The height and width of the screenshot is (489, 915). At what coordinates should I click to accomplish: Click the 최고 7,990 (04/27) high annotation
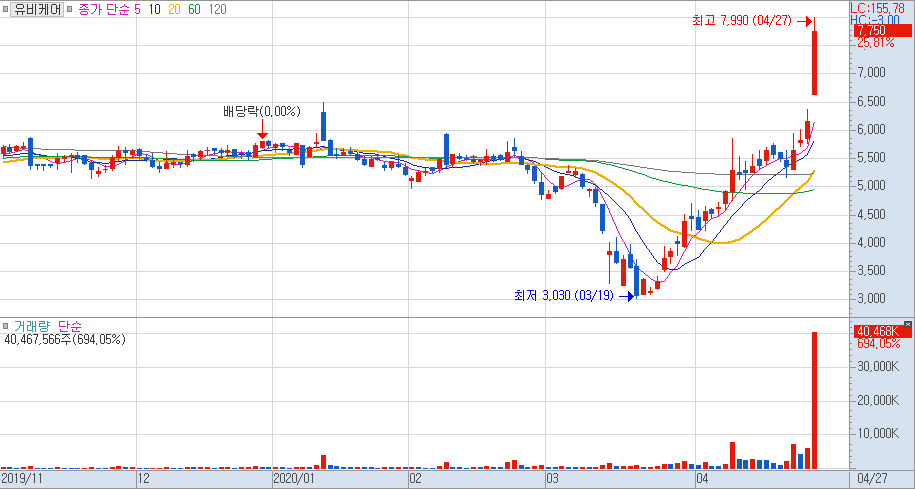point(742,20)
